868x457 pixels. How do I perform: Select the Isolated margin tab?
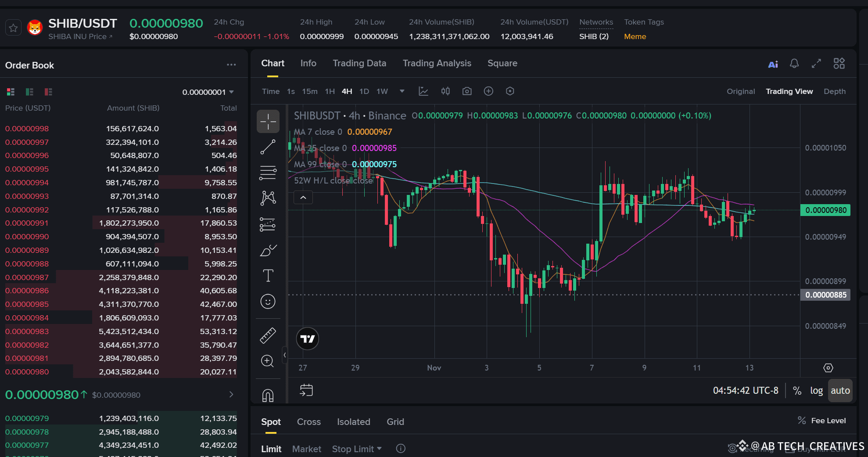coord(353,422)
